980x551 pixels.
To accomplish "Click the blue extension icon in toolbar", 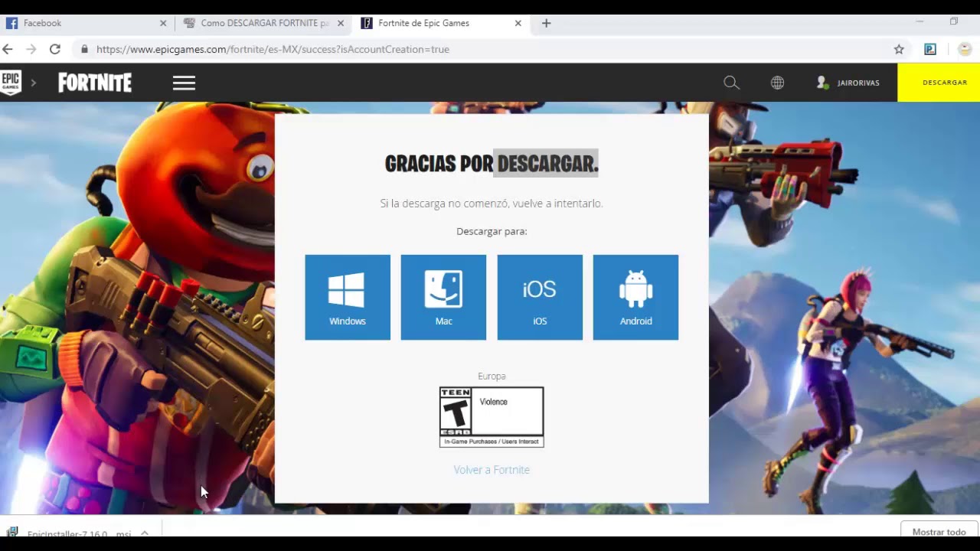I will click(x=930, y=49).
